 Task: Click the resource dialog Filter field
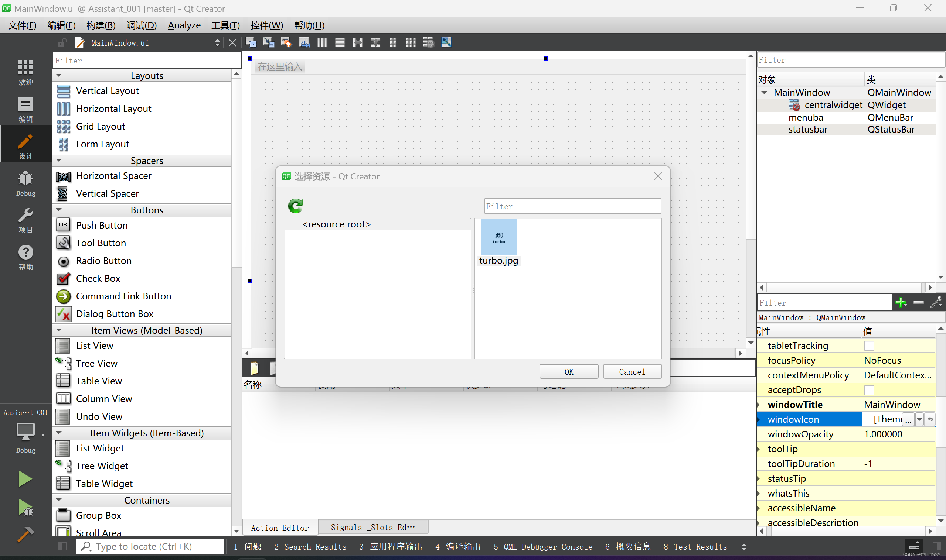[x=572, y=206]
